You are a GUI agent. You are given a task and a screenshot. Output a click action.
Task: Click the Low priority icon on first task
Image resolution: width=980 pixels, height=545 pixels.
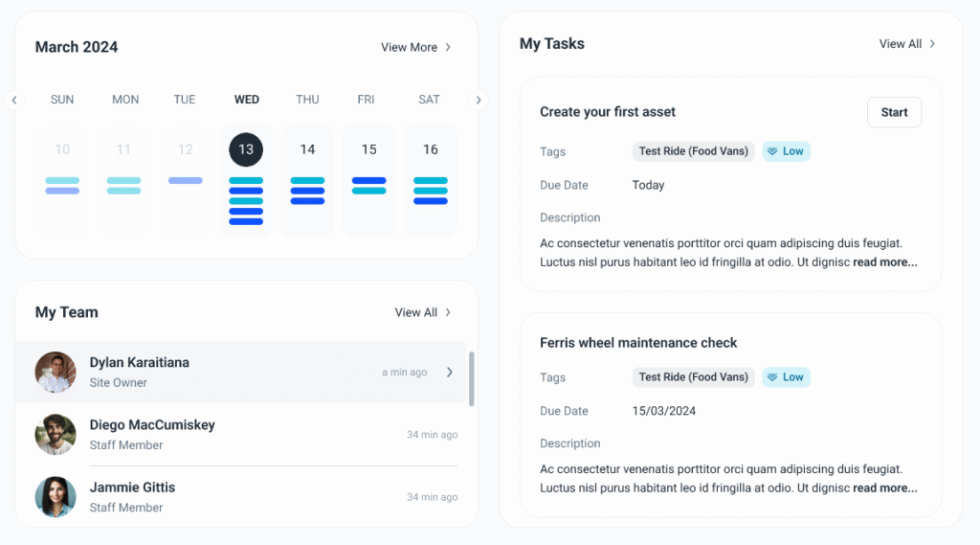(x=771, y=151)
